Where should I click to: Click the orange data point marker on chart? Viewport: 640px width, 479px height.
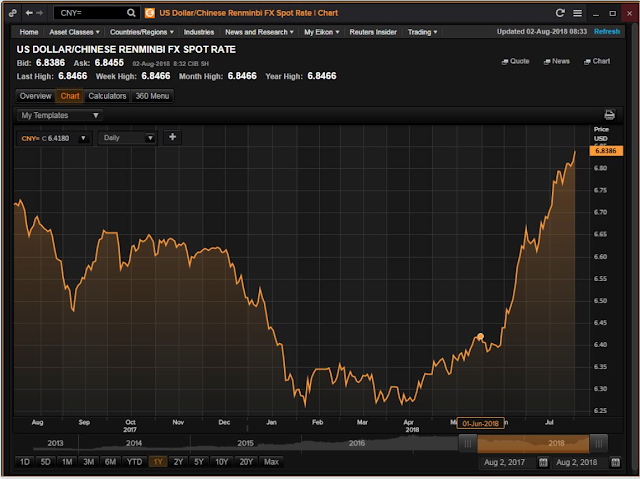click(480, 337)
